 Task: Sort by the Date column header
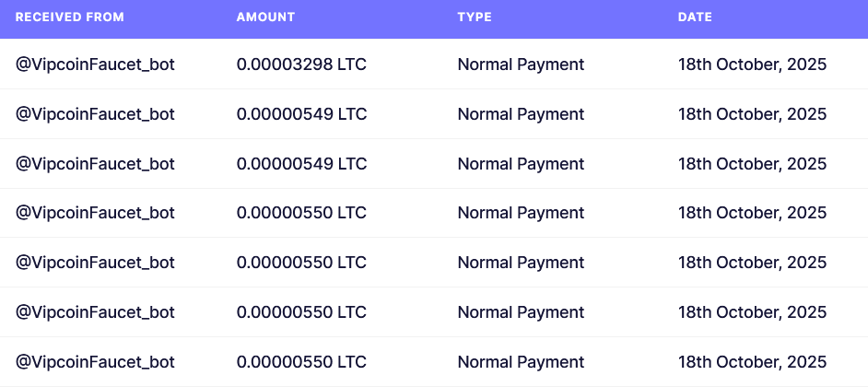pos(695,18)
